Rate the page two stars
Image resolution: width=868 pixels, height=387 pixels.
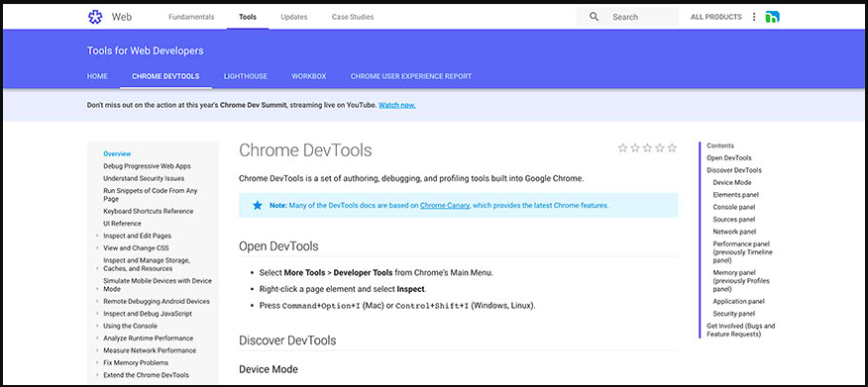pyautogui.click(x=635, y=147)
